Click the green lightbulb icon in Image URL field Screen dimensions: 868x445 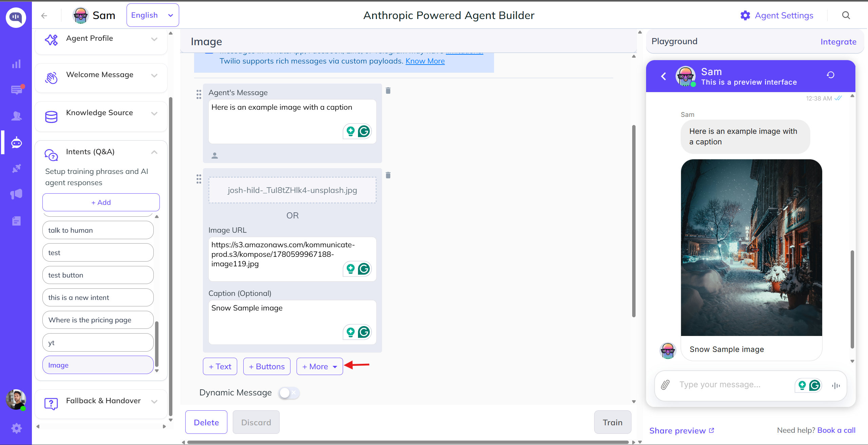coord(351,269)
